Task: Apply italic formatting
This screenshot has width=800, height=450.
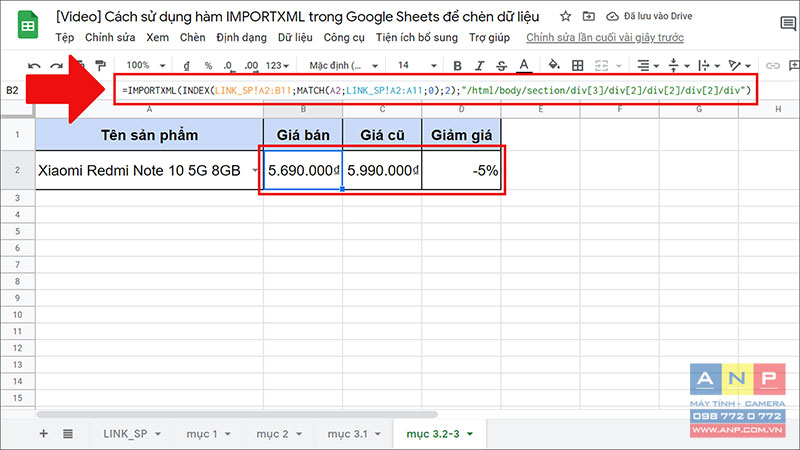Action: [479, 65]
